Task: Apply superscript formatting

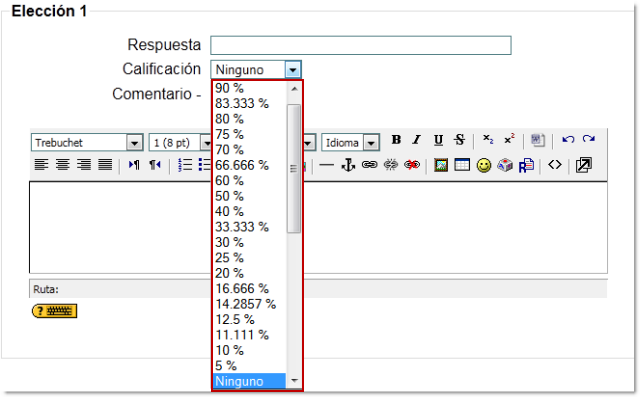Action: pos(509,140)
